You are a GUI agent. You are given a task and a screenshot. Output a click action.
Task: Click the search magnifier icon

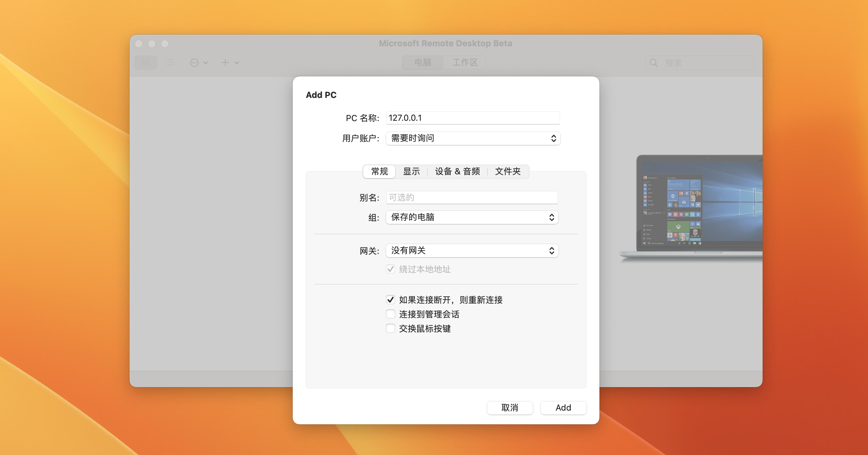pyautogui.click(x=653, y=63)
